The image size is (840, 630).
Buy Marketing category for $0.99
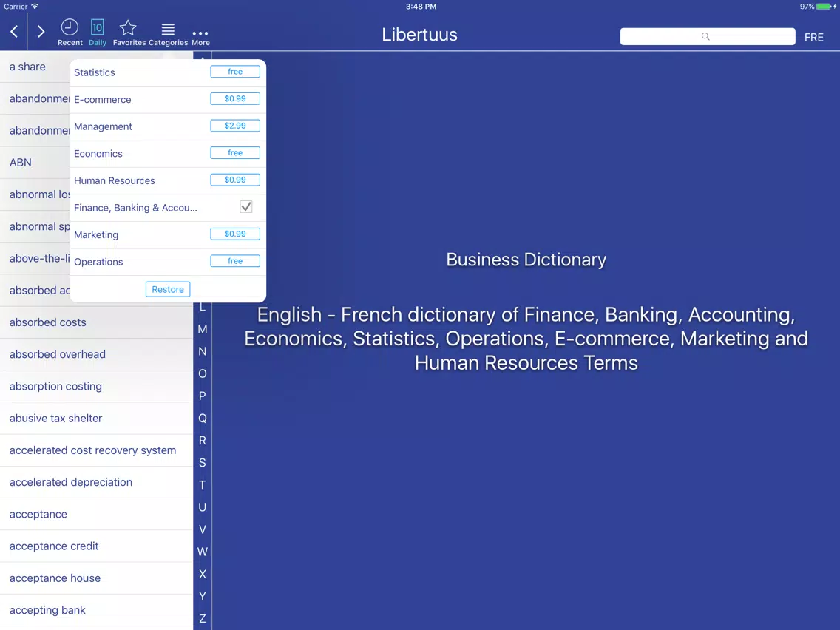click(234, 234)
